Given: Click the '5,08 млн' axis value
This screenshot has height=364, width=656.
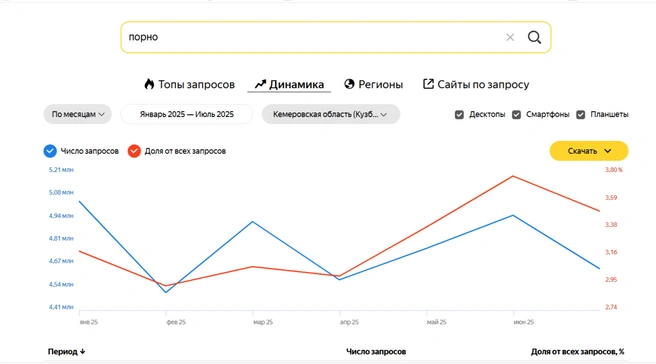Looking at the screenshot, I should [61, 192].
